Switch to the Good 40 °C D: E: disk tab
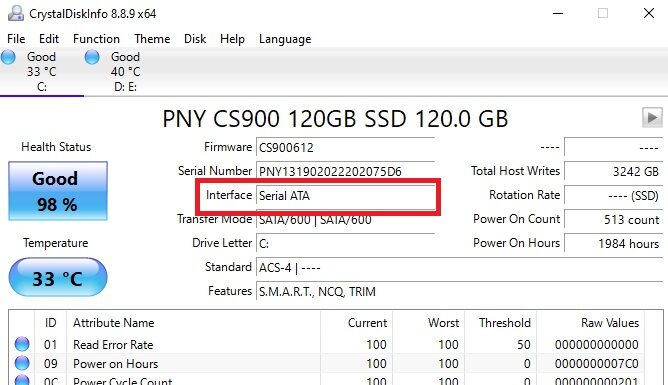The height and width of the screenshot is (385, 668). pyautogui.click(x=113, y=72)
